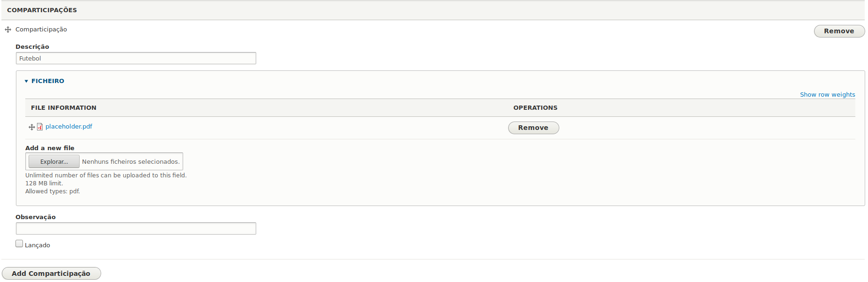The image size is (868, 282).
Task: Click the Descrição field label
Action: [32, 47]
